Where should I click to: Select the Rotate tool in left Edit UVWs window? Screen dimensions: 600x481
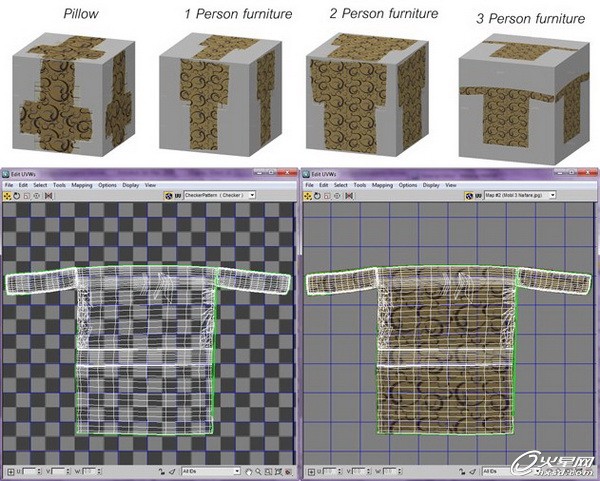tap(17, 196)
